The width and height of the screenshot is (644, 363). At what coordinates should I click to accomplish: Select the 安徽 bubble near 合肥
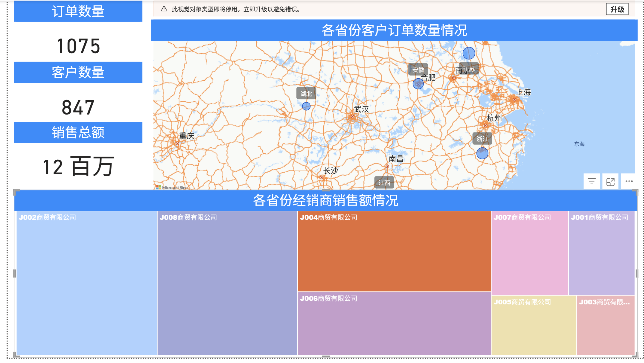[418, 84]
